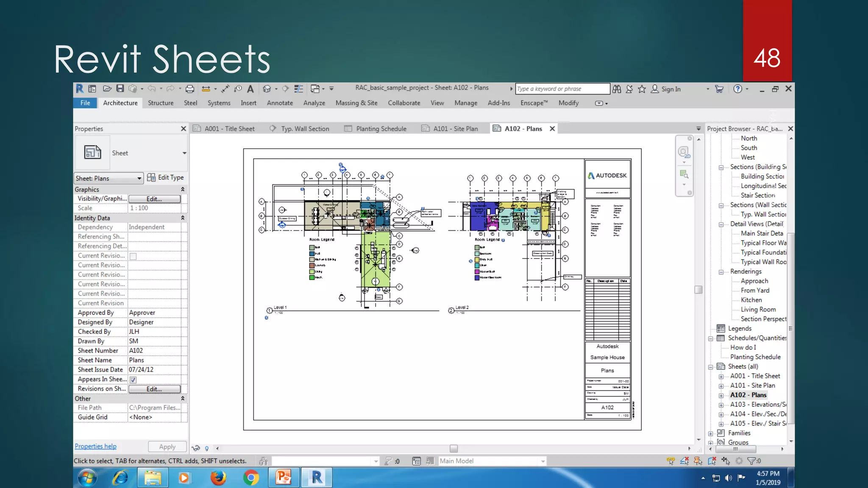Collapse the Other properties group
The width and height of the screenshot is (868, 488).
coord(183,399)
